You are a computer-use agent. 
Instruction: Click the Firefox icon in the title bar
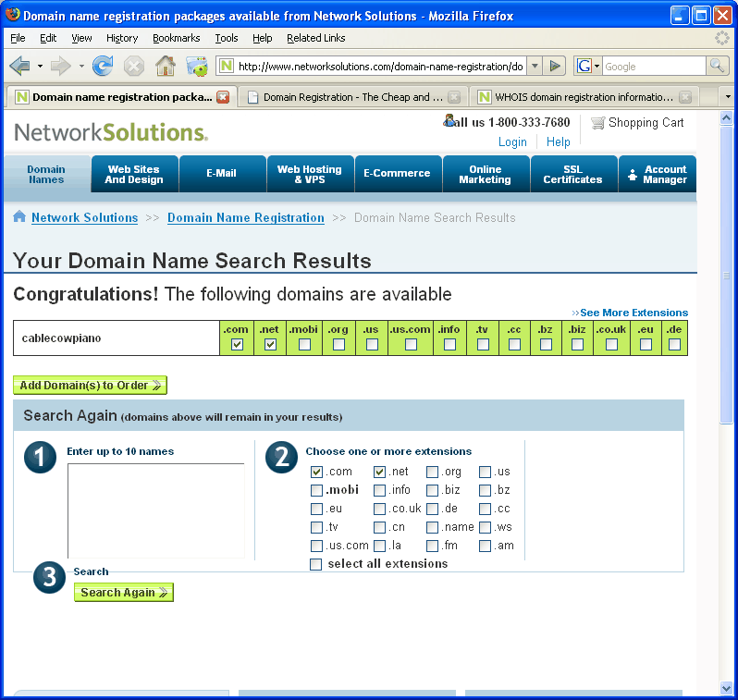[13, 15]
